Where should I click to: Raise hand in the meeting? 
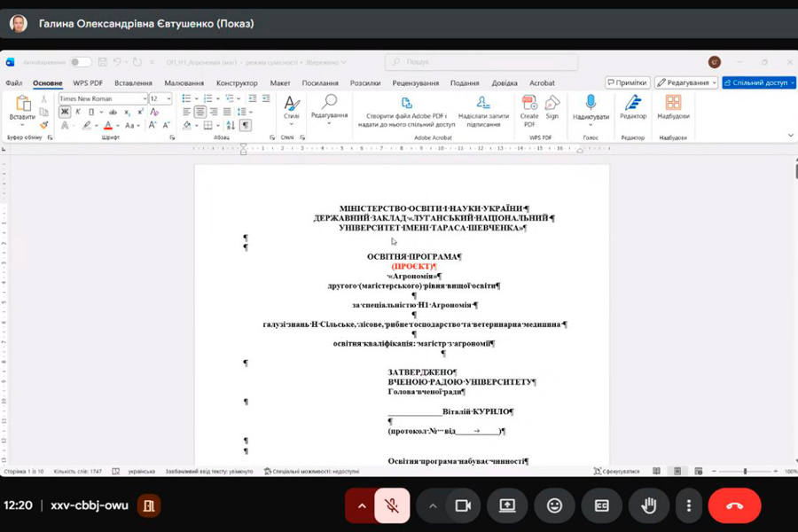(x=649, y=505)
